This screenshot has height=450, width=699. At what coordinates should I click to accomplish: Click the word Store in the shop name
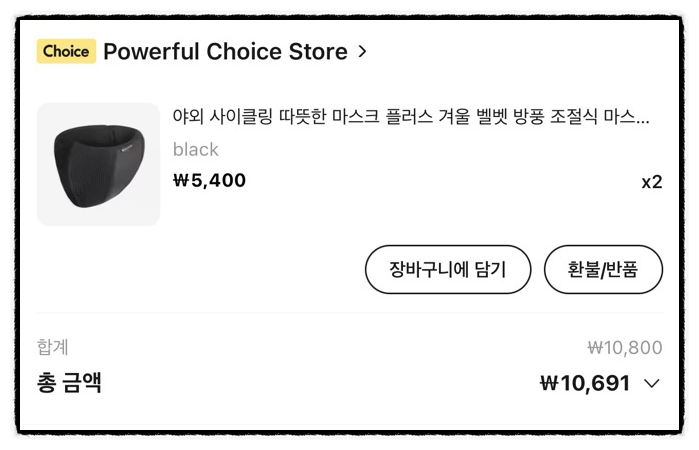[x=318, y=51]
